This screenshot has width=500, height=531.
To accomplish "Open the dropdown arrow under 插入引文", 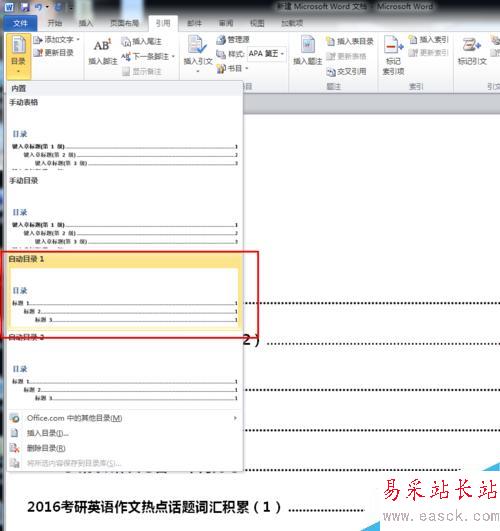I will (x=197, y=71).
